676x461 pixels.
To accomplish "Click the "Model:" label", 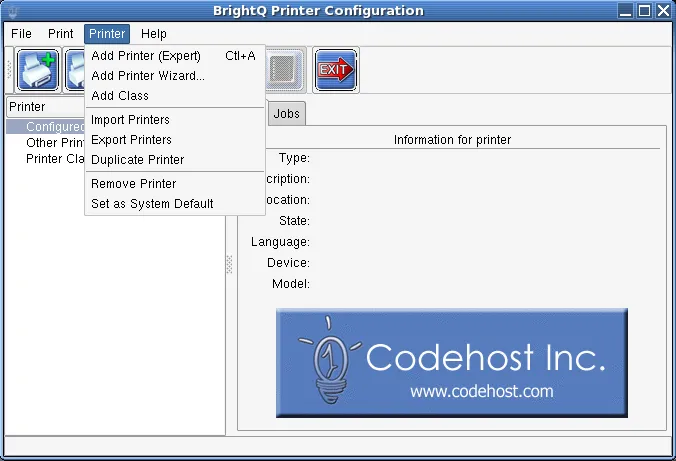I will 291,284.
